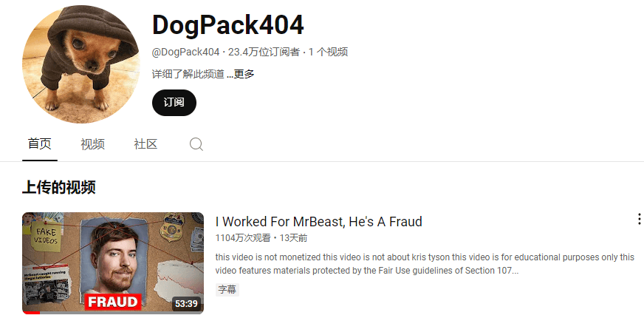Click the MrBeast FRAUD video thumbnail

tap(113, 263)
